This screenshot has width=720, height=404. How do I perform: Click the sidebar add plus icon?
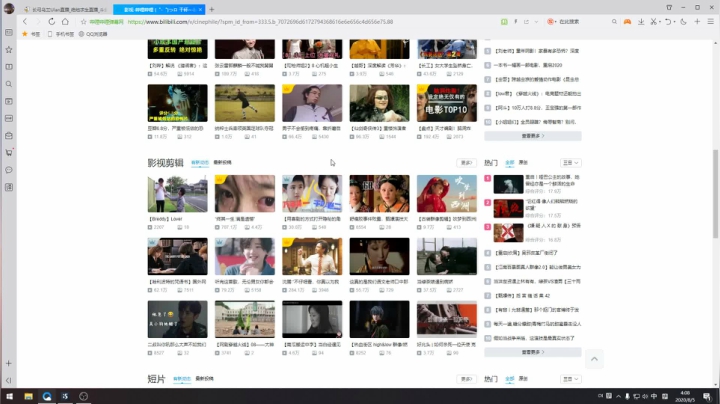tap(9, 363)
